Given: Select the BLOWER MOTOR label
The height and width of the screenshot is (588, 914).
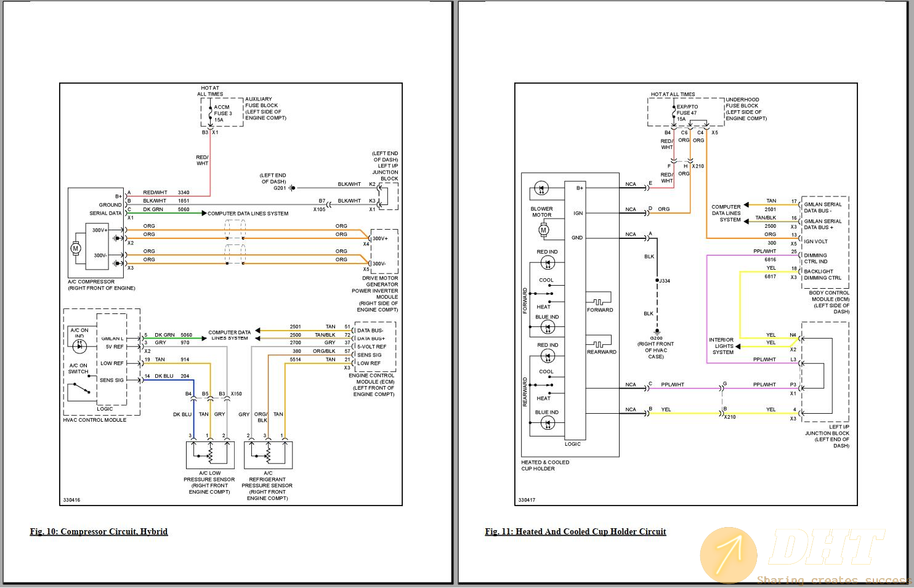Looking at the screenshot, I should click(542, 212).
